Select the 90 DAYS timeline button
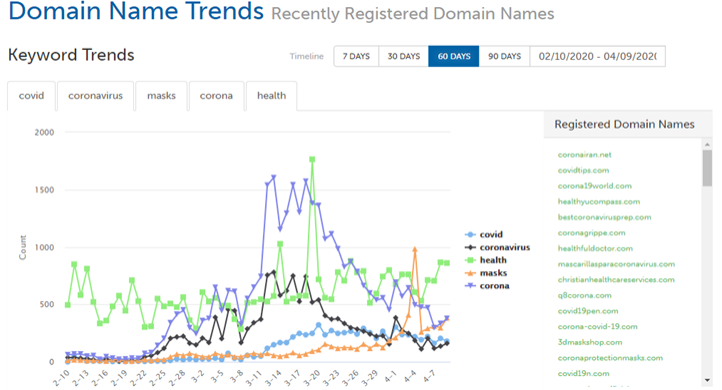 click(504, 56)
